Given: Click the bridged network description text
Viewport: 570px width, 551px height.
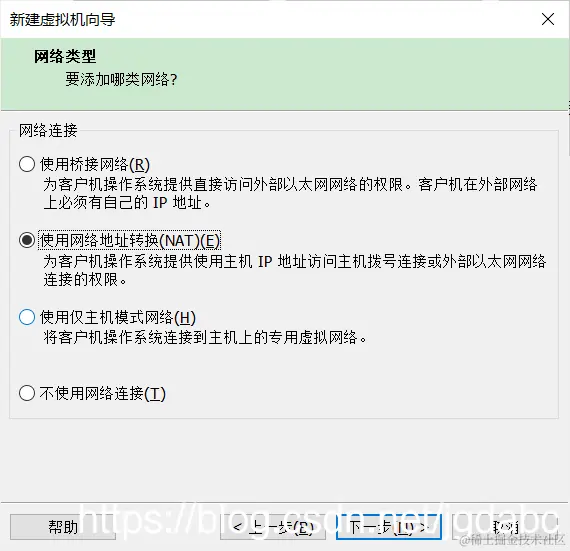Looking at the screenshot, I should tap(290, 193).
